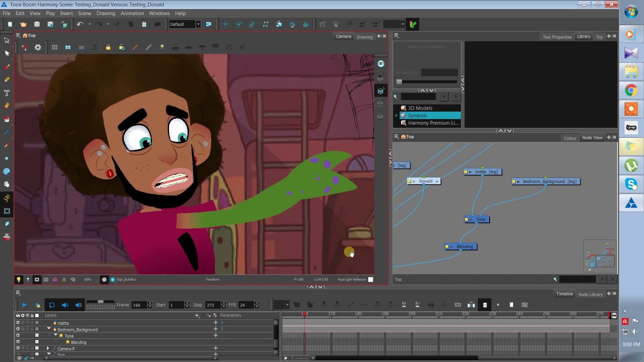Screen dimensions: 644x362
Task: Toggle visibility of the Blending layer
Action: [x=18, y=342]
